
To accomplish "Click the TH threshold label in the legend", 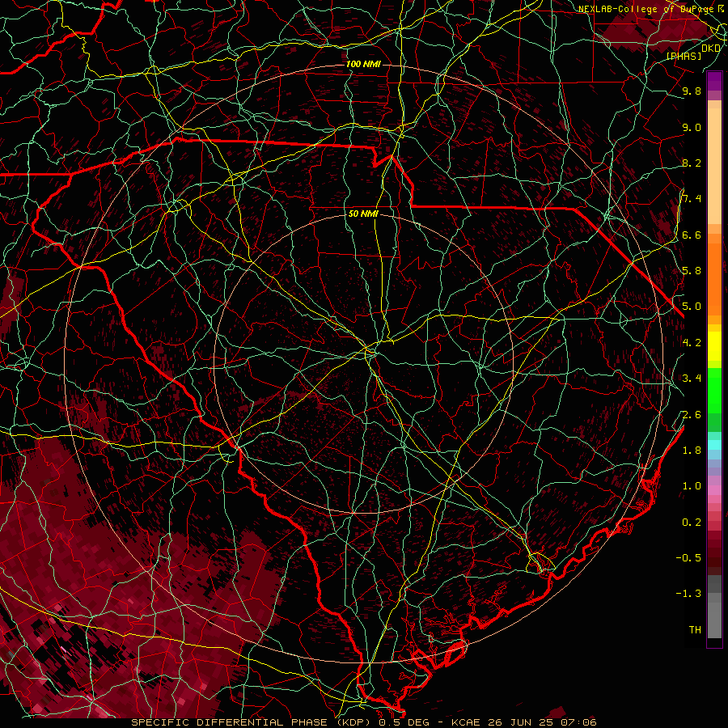I will (695, 630).
